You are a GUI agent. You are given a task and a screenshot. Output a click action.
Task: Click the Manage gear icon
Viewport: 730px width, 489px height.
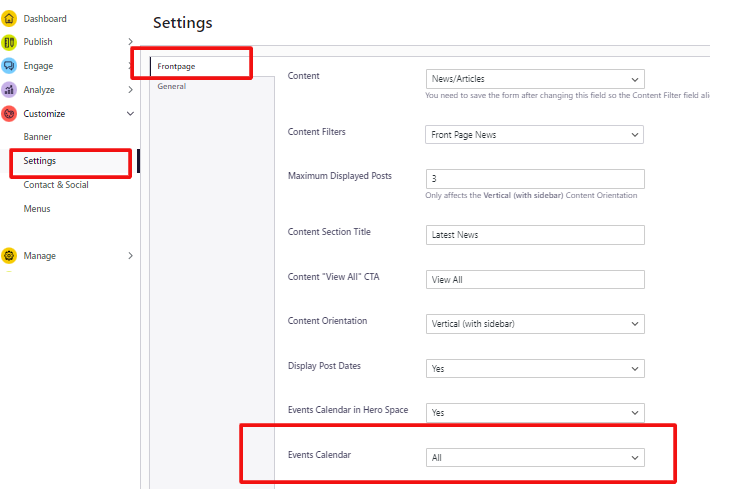(9, 256)
